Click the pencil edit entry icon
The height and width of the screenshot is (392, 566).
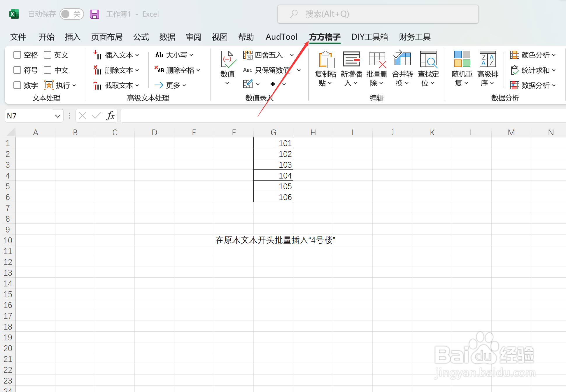pos(248,84)
